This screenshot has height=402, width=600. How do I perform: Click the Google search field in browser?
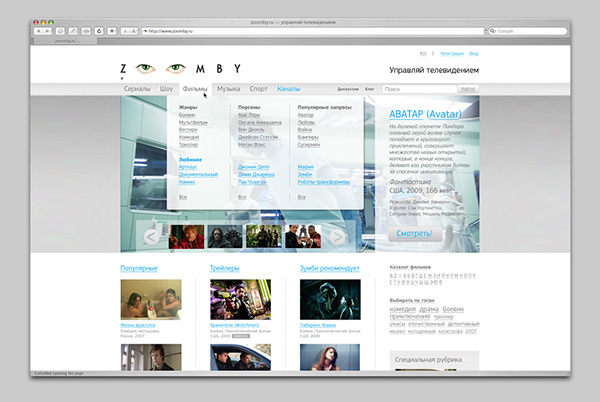(528, 31)
